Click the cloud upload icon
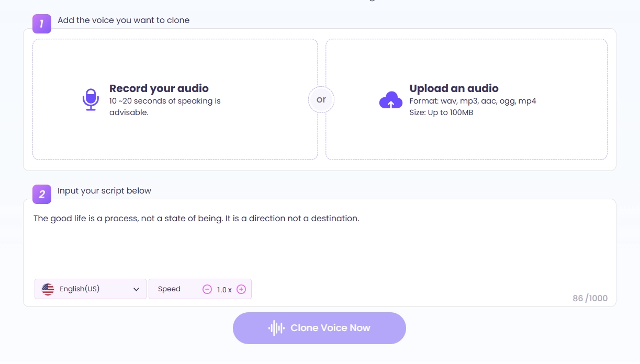640x364 pixels. [x=390, y=99]
